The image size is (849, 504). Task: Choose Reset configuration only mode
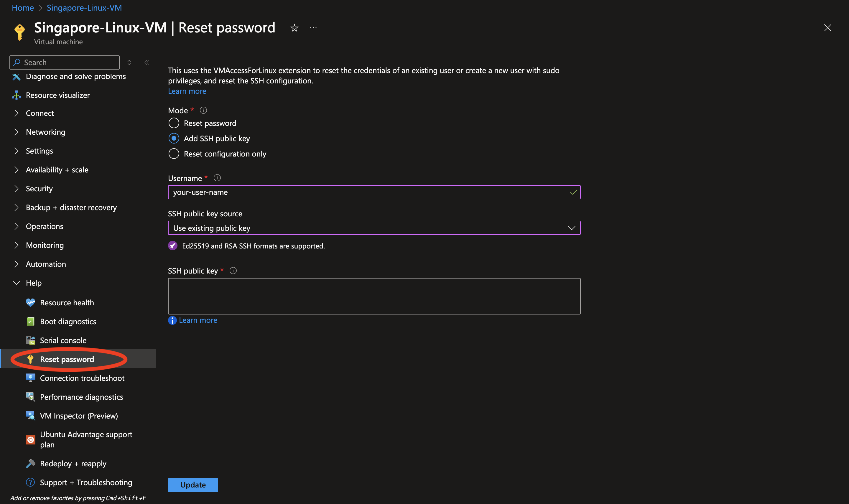point(174,154)
